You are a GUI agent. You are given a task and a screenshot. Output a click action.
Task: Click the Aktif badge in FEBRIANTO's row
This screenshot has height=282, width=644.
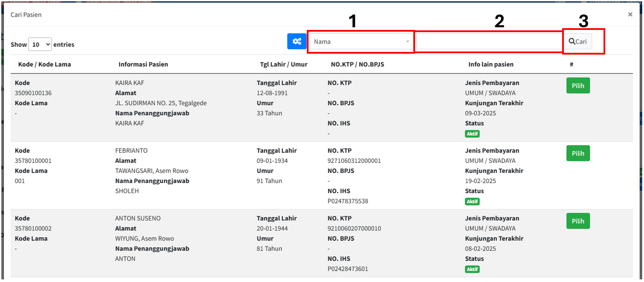(472, 201)
